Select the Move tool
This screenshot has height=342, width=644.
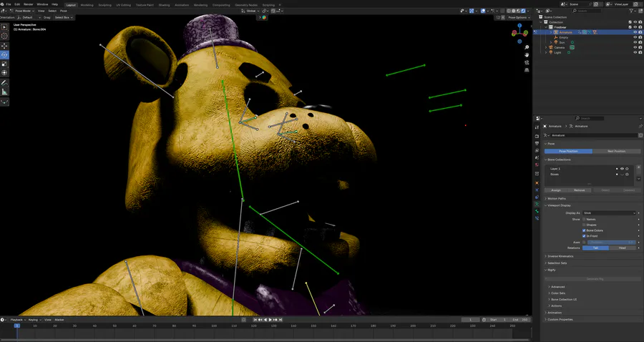[4, 46]
